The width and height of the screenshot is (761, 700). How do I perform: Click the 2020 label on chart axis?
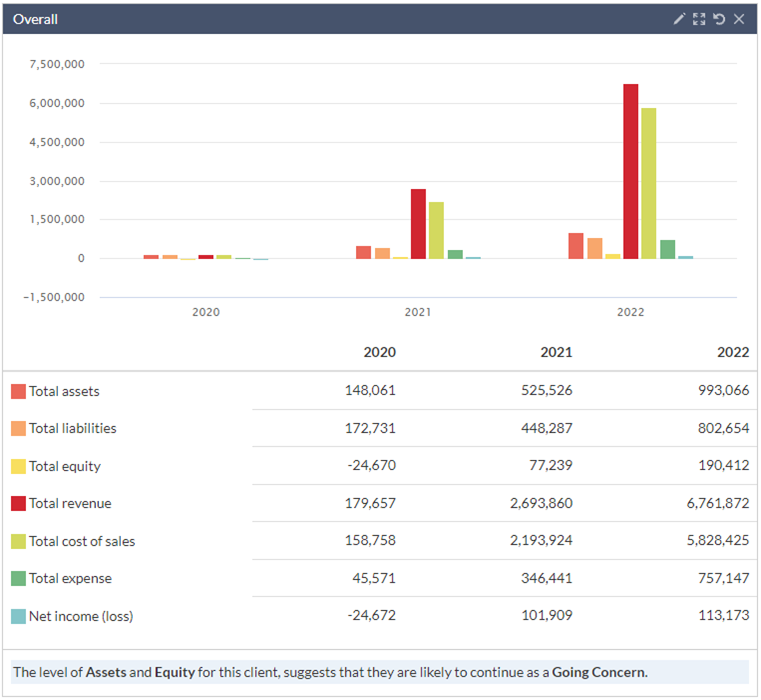click(206, 312)
